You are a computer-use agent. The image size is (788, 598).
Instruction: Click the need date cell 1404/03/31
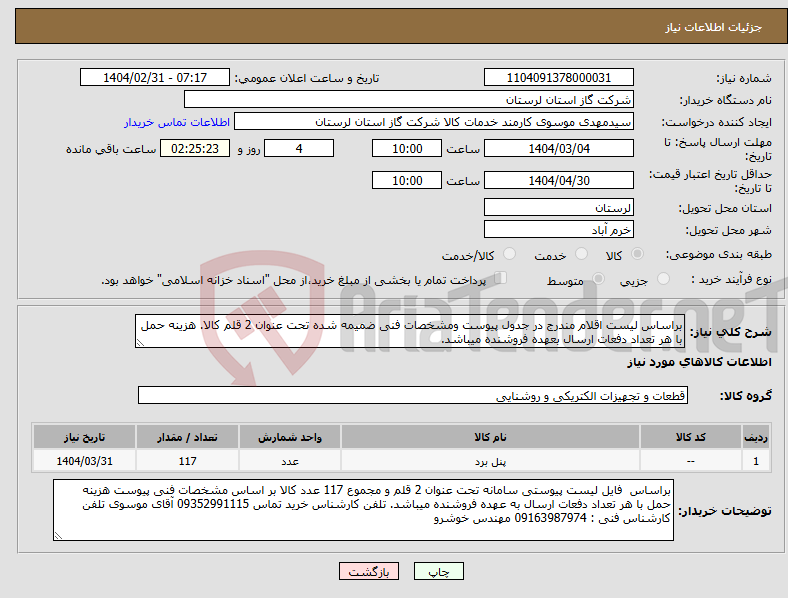tap(84, 461)
